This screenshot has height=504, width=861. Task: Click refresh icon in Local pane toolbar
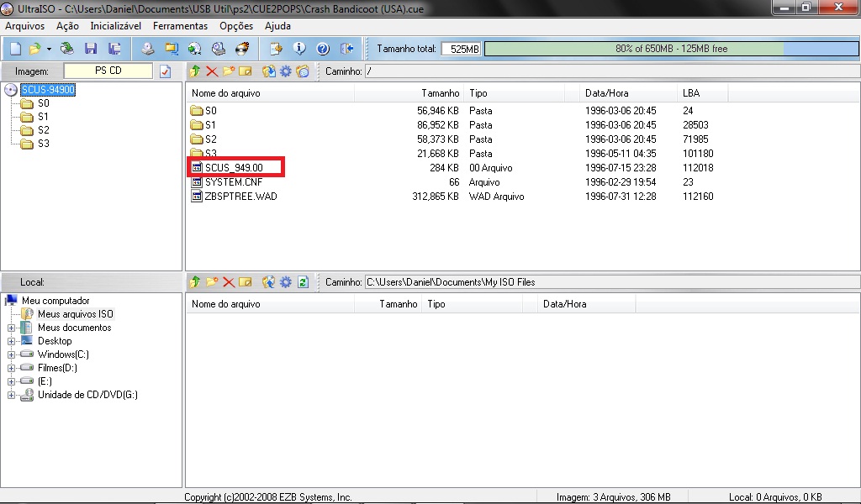coord(303,282)
